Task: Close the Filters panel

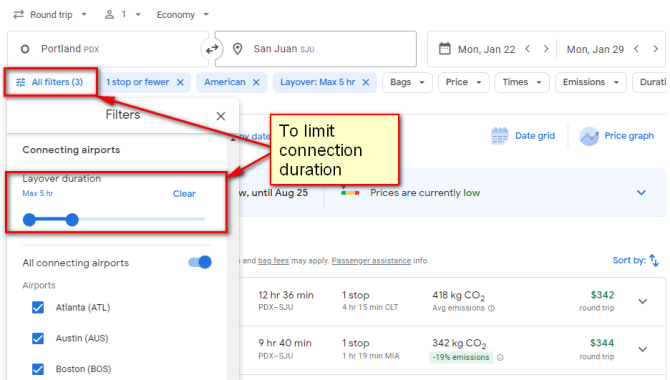Action: (220, 116)
